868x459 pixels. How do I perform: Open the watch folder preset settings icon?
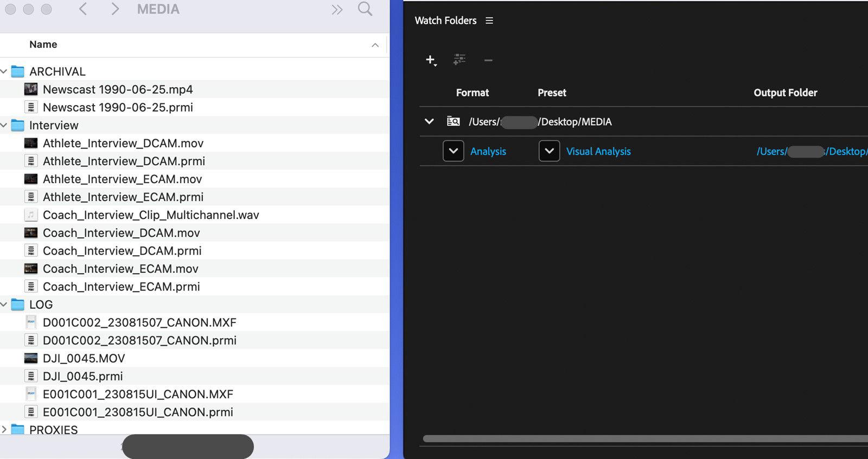[459, 60]
